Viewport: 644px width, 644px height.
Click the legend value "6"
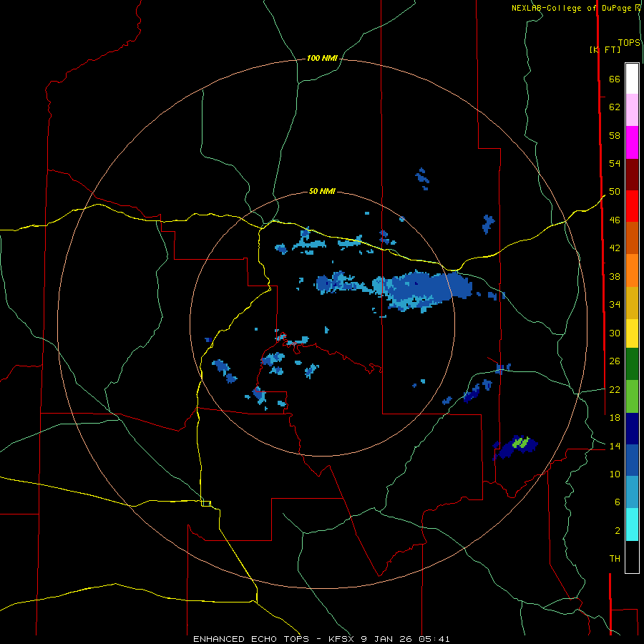click(618, 502)
